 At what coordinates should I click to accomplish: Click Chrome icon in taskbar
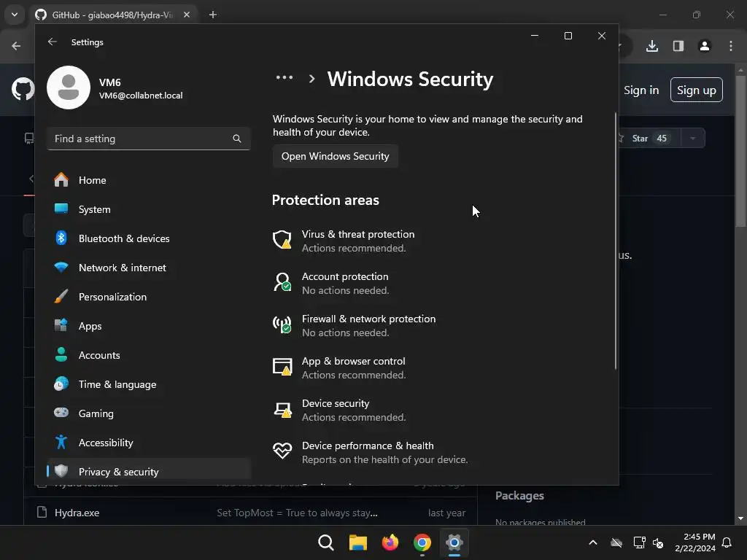(422, 542)
